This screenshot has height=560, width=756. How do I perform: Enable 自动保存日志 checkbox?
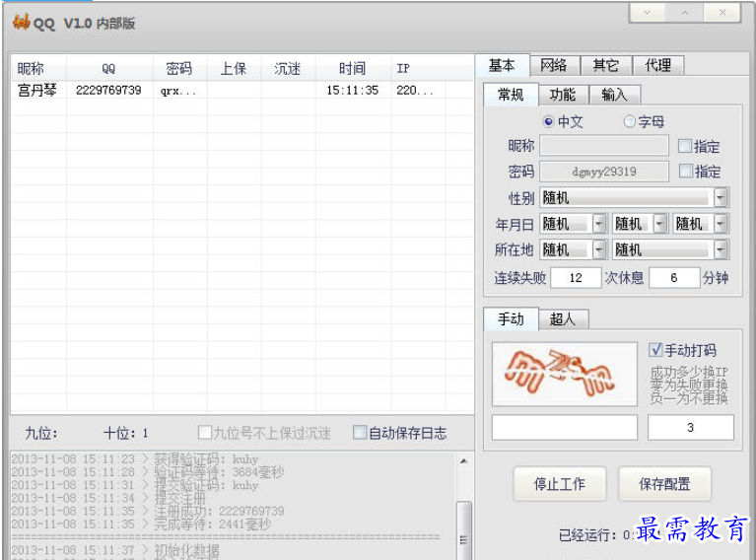pyautogui.click(x=360, y=432)
